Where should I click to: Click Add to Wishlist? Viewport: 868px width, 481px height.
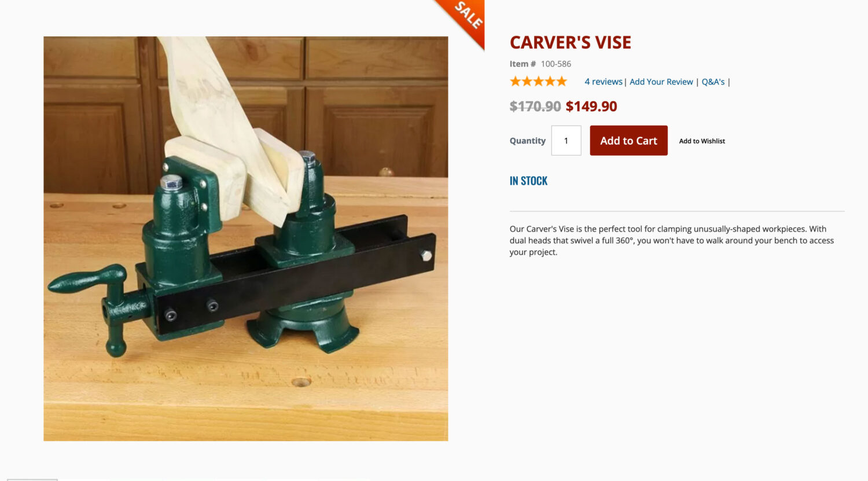(702, 141)
